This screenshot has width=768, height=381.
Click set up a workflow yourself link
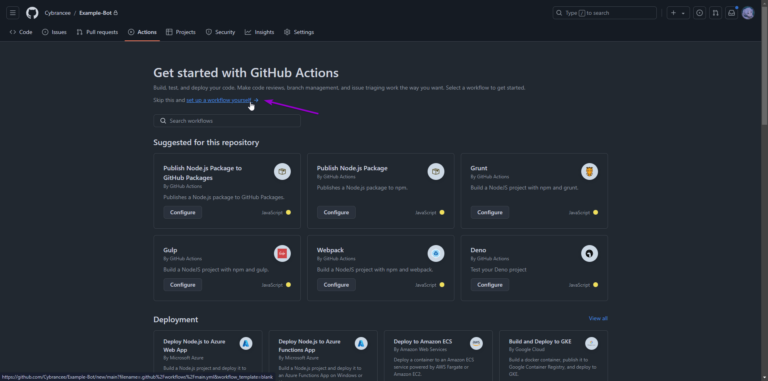(218, 100)
